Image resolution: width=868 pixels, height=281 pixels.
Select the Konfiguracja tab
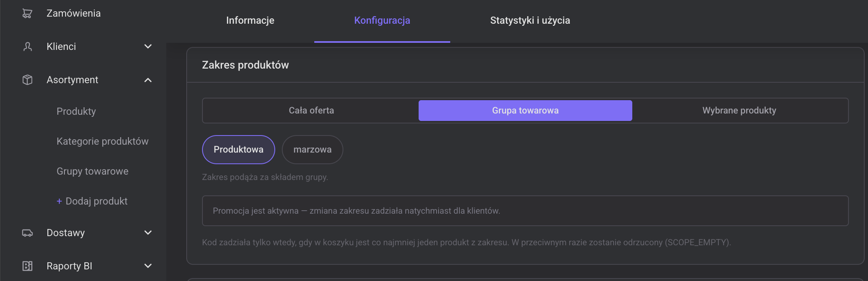point(382,20)
